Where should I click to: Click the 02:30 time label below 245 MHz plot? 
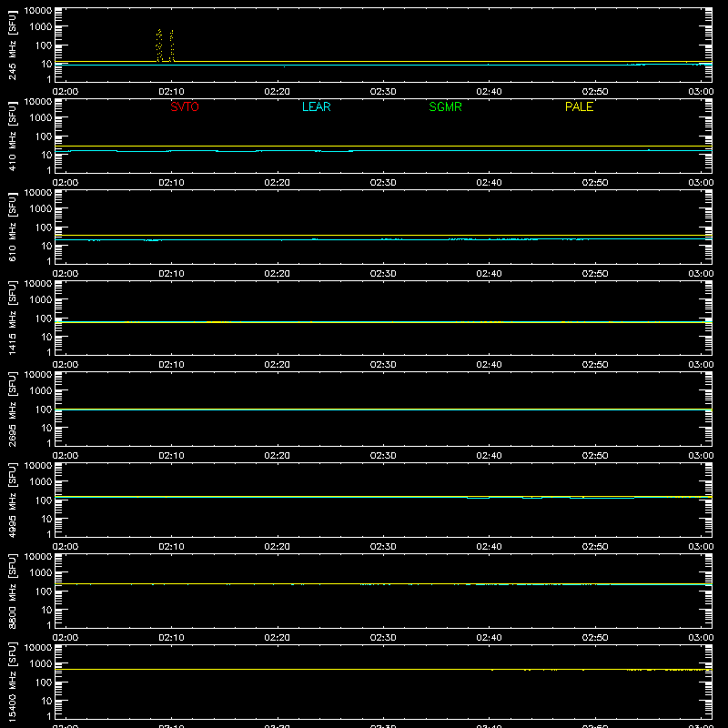pos(383,92)
